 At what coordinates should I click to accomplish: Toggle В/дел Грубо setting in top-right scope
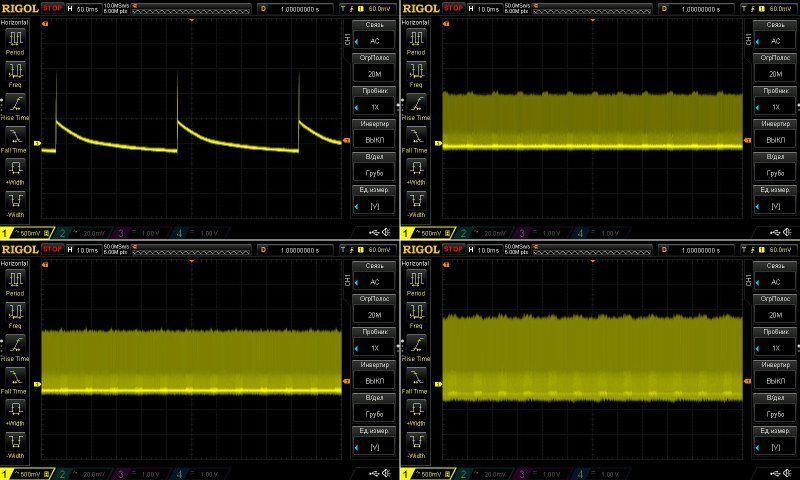[x=774, y=168]
